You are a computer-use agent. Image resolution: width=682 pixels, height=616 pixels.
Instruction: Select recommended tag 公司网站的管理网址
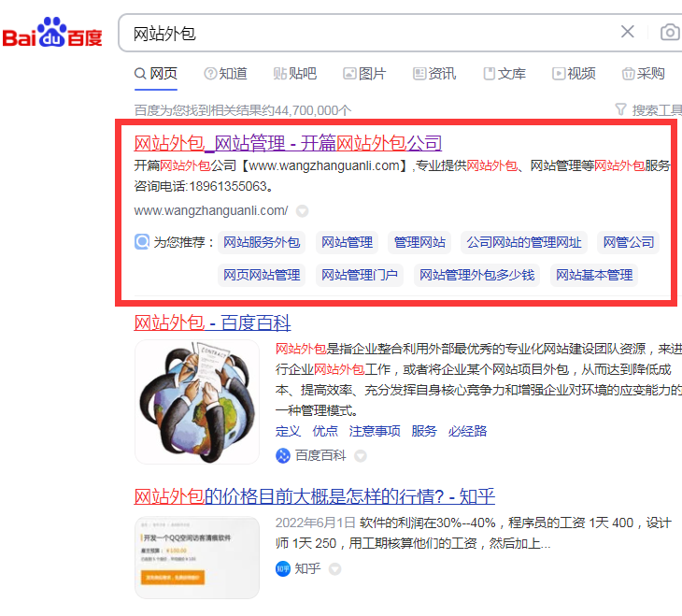point(524,242)
